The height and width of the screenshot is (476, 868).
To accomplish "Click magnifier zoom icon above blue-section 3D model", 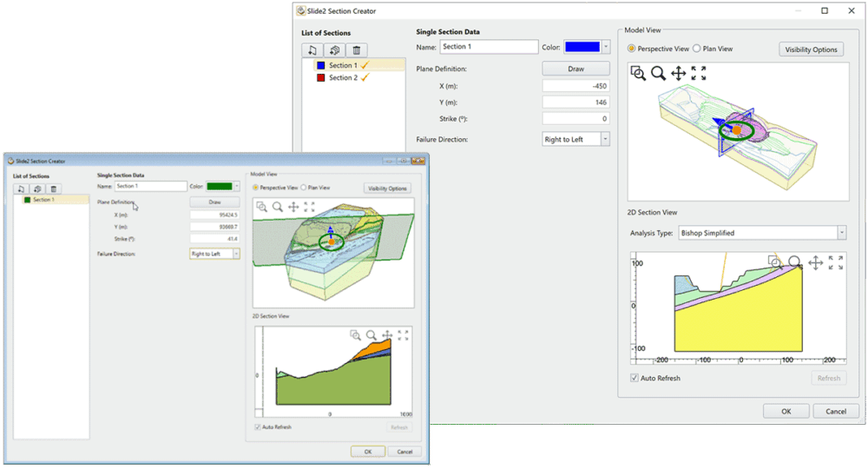I will pos(659,74).
